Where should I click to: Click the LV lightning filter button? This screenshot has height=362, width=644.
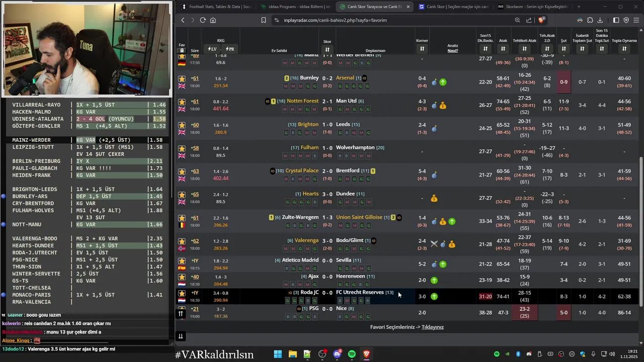click(x=212, y=49)
